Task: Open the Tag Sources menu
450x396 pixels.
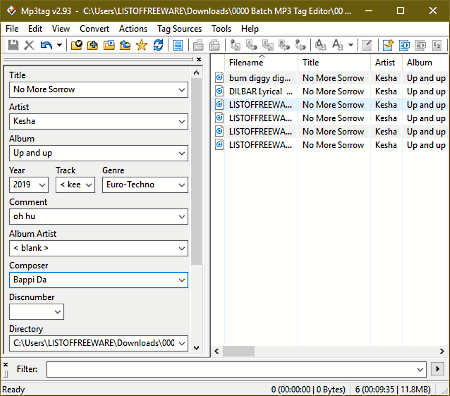Action: (x=179, y=29)
